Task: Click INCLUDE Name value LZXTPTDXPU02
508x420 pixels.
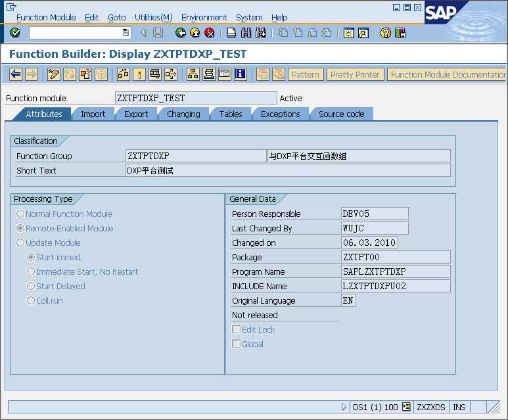Action: point(396,286)
